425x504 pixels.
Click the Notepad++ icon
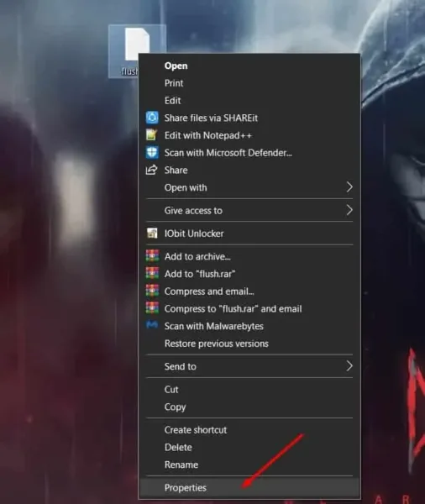pyautogui.click(x=152, y=135)
